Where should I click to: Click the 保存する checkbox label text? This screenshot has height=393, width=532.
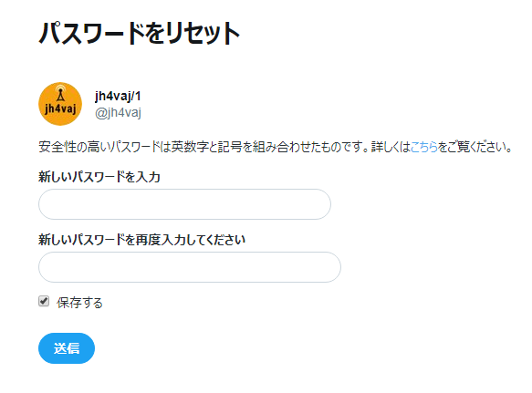(79, 303)
